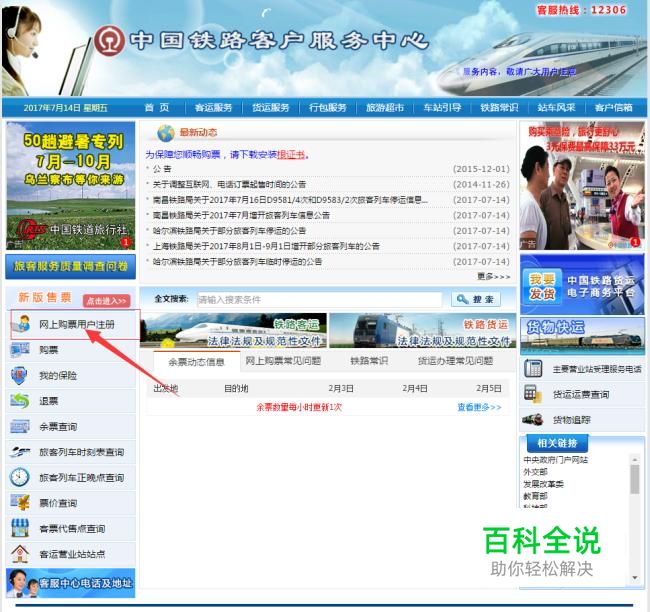This screenshot has height=612, width=650.
Task: Click 发展改革委 related link
Action: coord(543,484)
